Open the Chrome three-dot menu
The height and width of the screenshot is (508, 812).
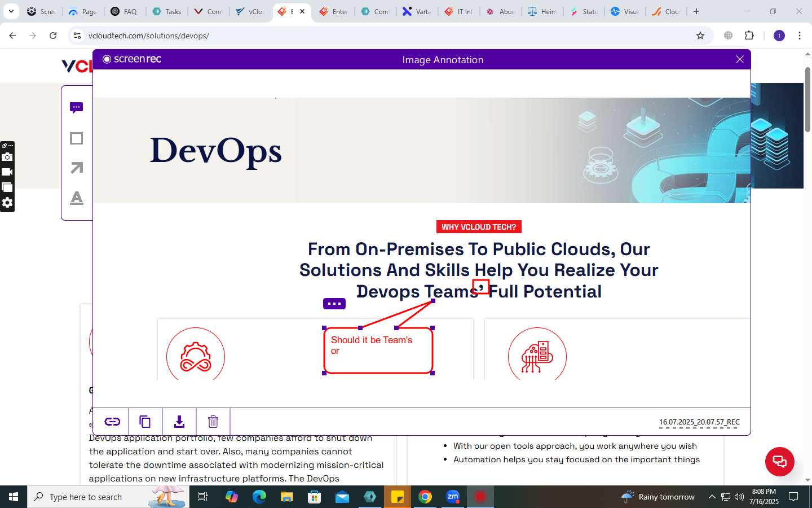(x=800, y=36)
